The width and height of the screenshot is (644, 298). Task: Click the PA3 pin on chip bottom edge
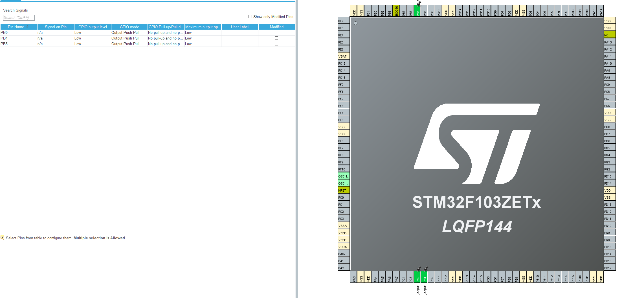pyautogui.click(x=354, y=277)
